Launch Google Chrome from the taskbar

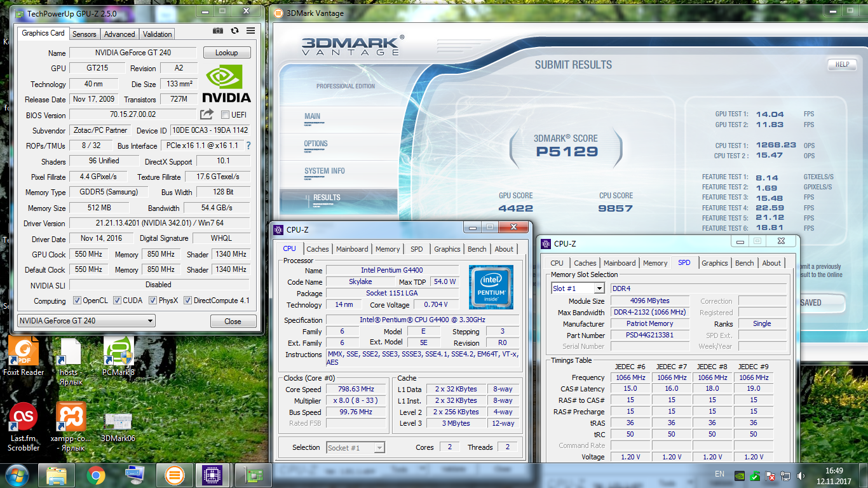click(x=96, y=475)
